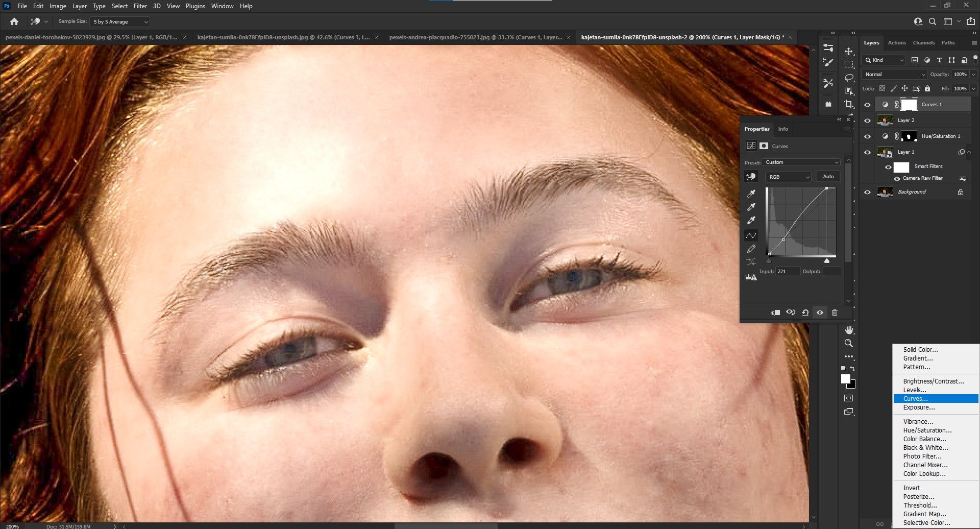Expand the Normal blend mode dropdown

pyautogui.click(x=894, y=74)
